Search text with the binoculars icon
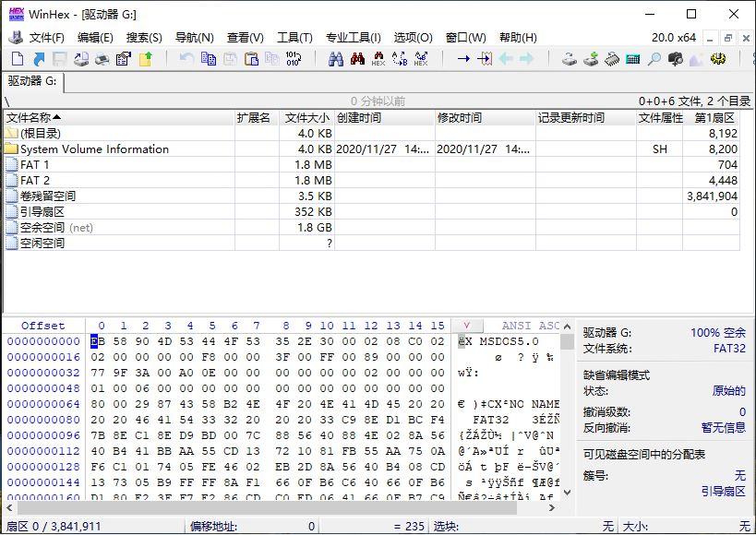The width and height of the screenshot is (756, 535). pos(338,58)
